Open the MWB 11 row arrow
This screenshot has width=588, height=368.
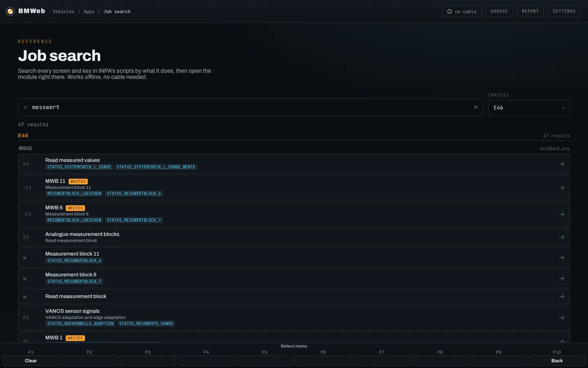[562, 188]
